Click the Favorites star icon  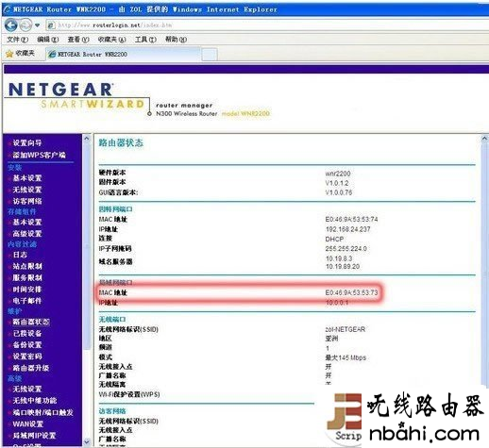tap(9, 54)
